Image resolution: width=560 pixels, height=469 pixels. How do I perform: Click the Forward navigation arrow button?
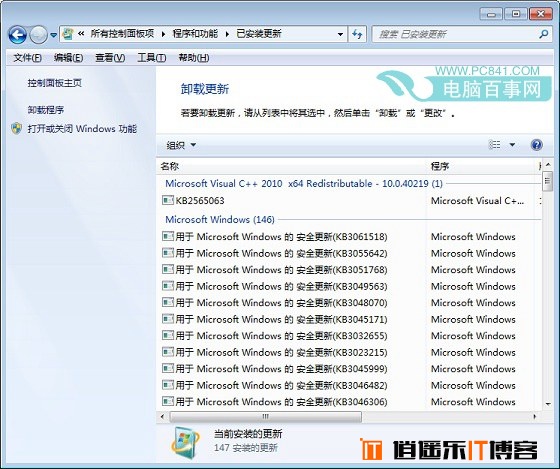click(38, 35)
